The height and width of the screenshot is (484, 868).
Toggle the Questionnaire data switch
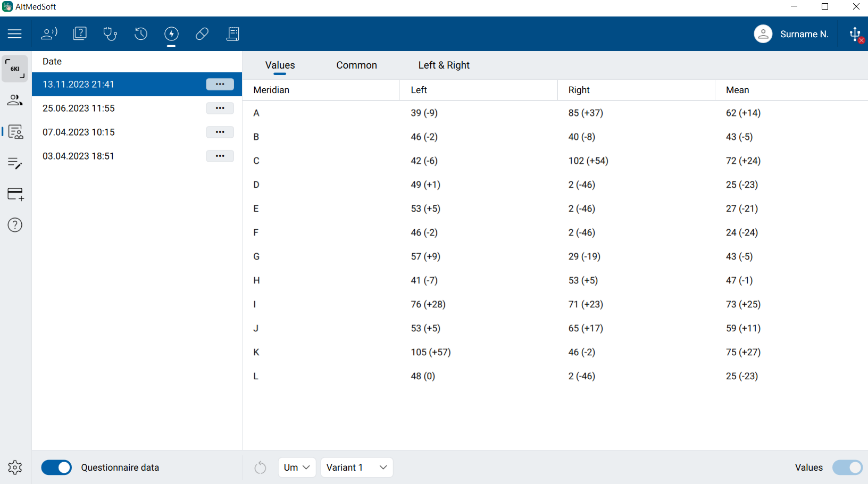pyautogui.click(x=56, y=468)
